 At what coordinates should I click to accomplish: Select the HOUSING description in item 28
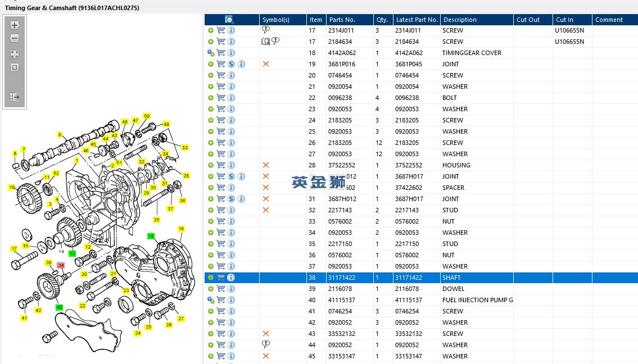[456, 165]
